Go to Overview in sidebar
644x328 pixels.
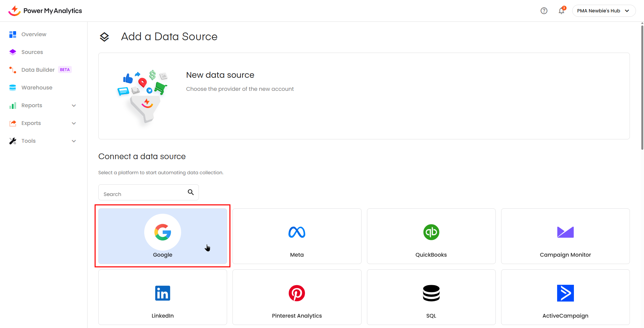point(34,35)
